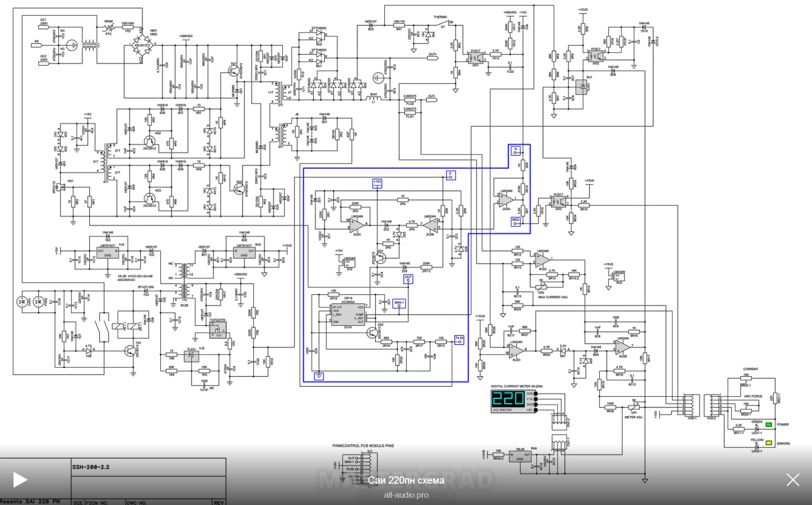
Task: Click the yellow ERRORS LED indicator
Action: pos(769,443)
